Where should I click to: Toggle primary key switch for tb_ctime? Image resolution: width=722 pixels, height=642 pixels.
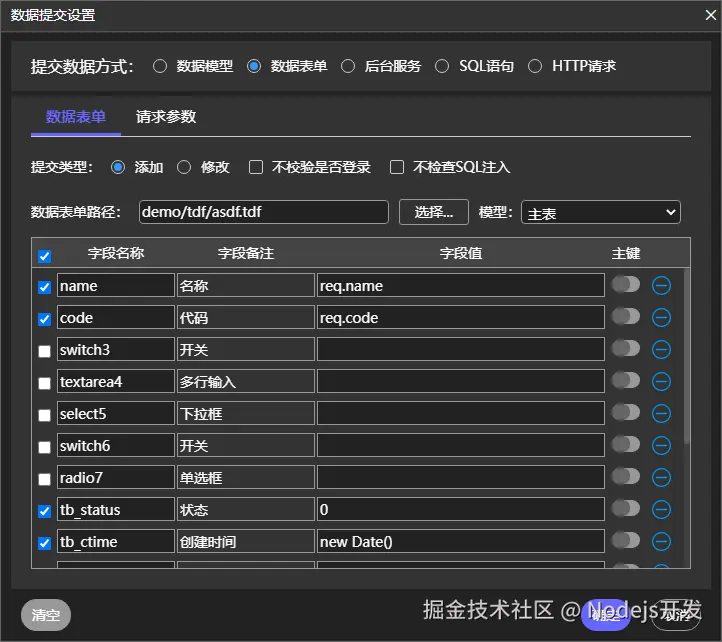(626, 541)
